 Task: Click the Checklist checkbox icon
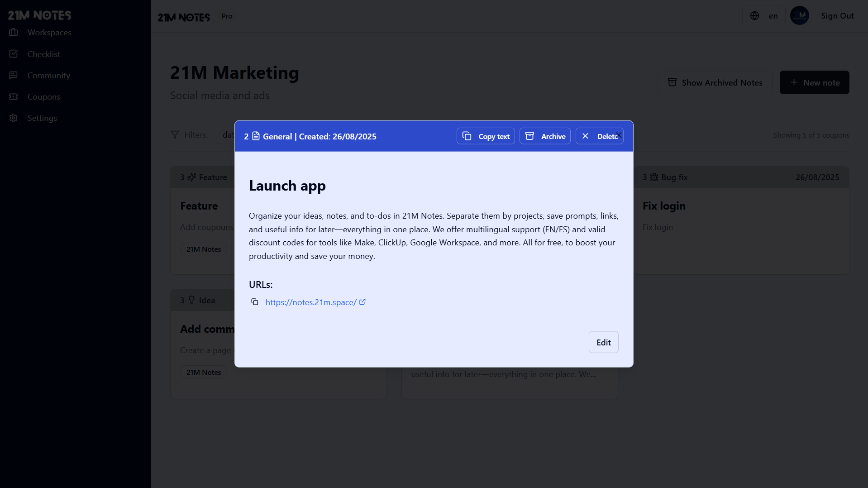[x=14, y=53]
